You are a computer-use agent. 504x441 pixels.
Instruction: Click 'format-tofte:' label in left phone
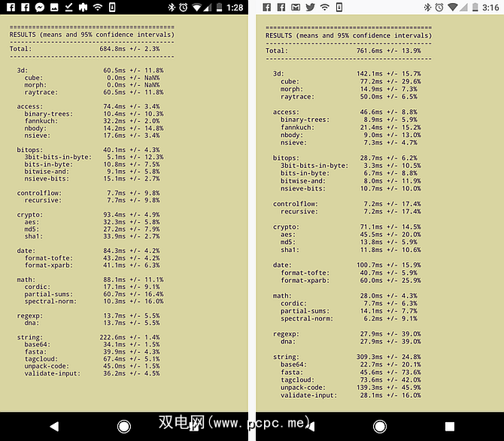[49, 258]
